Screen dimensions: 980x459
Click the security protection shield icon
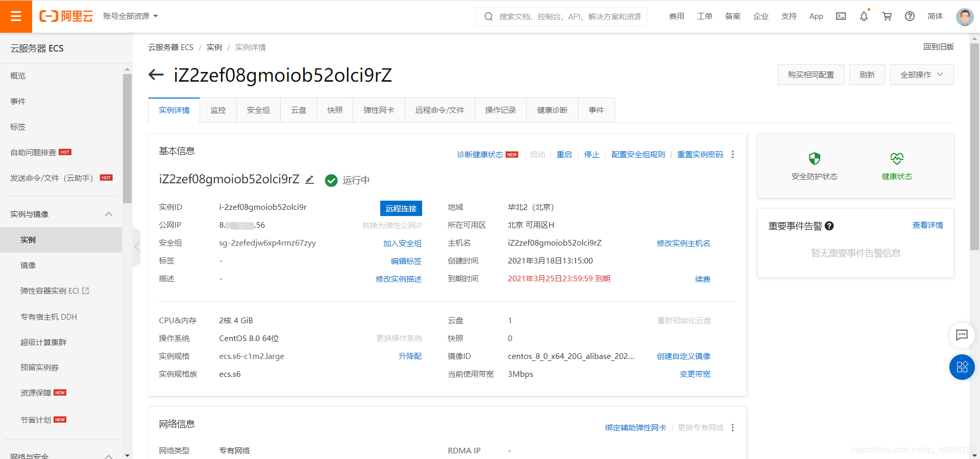[815, 159]
